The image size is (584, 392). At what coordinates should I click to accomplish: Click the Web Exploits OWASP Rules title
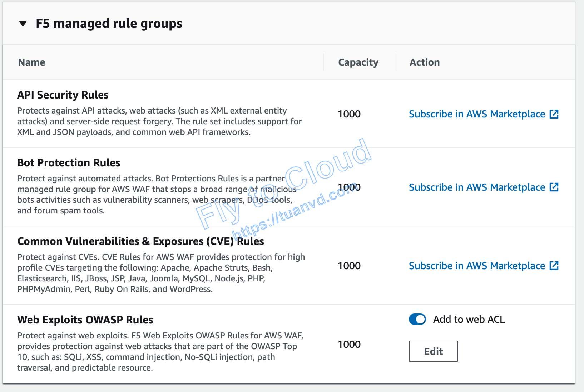pos(85,320)
